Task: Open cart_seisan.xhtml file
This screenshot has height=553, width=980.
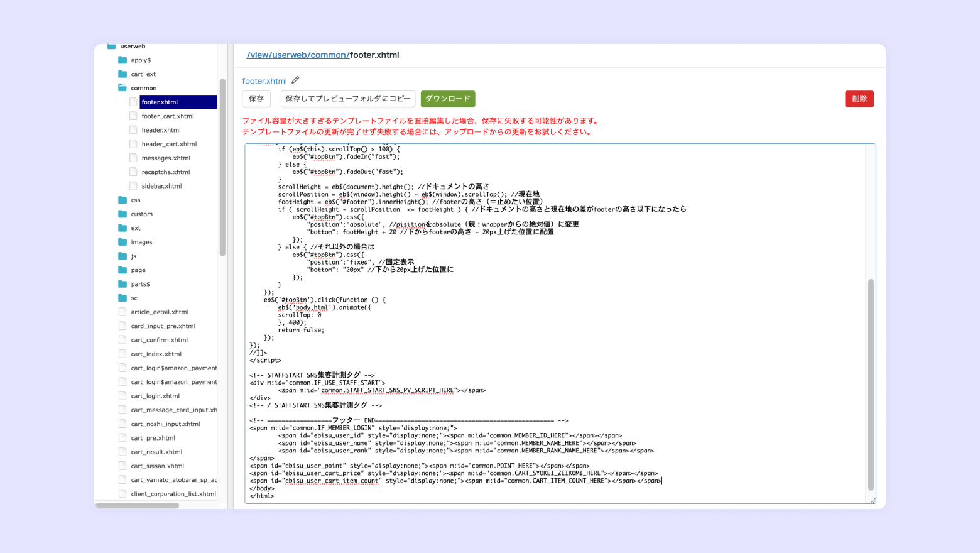Action: (x=158, y=466)
